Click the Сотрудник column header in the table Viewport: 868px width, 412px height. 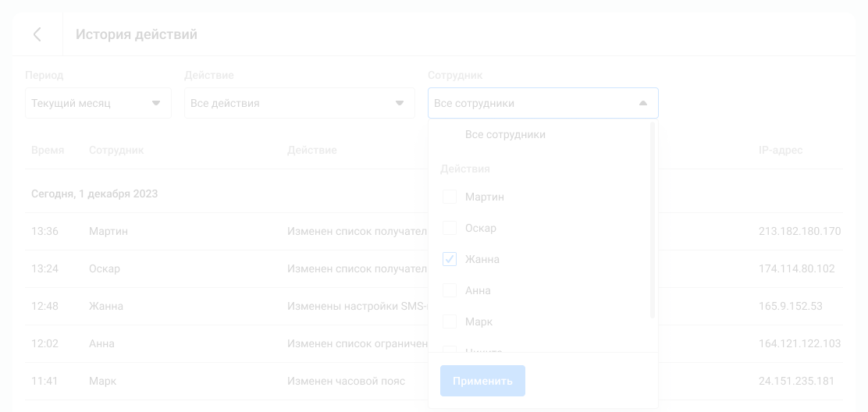[116, 151]
